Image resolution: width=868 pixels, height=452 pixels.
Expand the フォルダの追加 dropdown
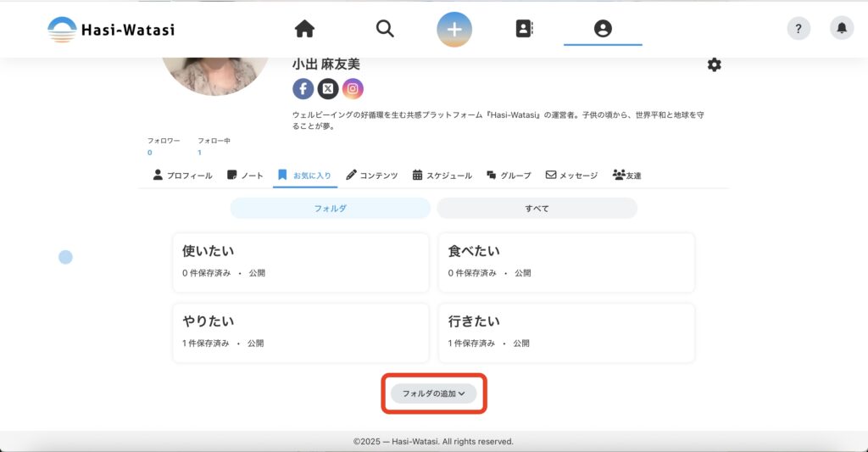click(434, 393)
